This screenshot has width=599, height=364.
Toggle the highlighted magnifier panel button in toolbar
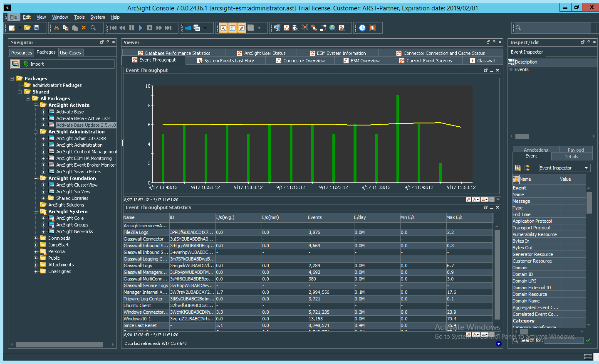[223, 28]
